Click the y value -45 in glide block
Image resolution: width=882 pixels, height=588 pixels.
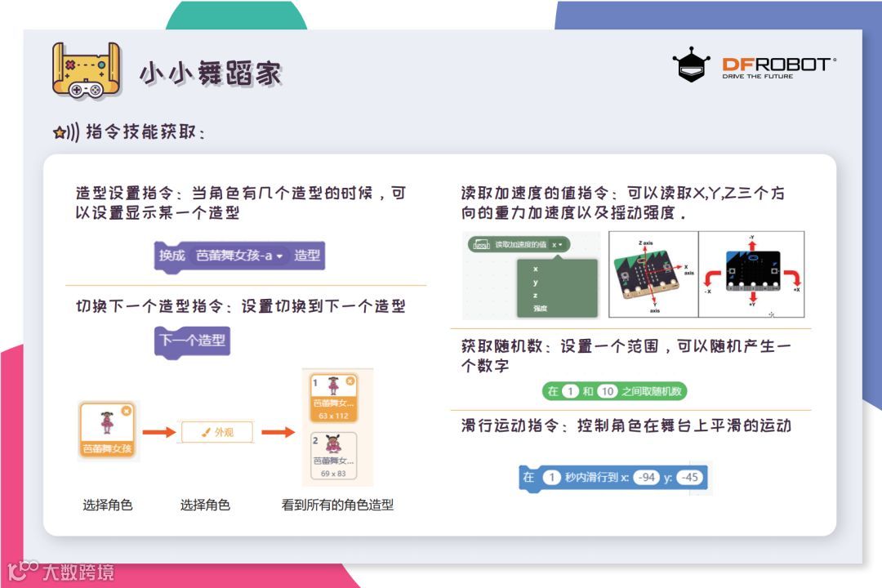pos(689,477)
